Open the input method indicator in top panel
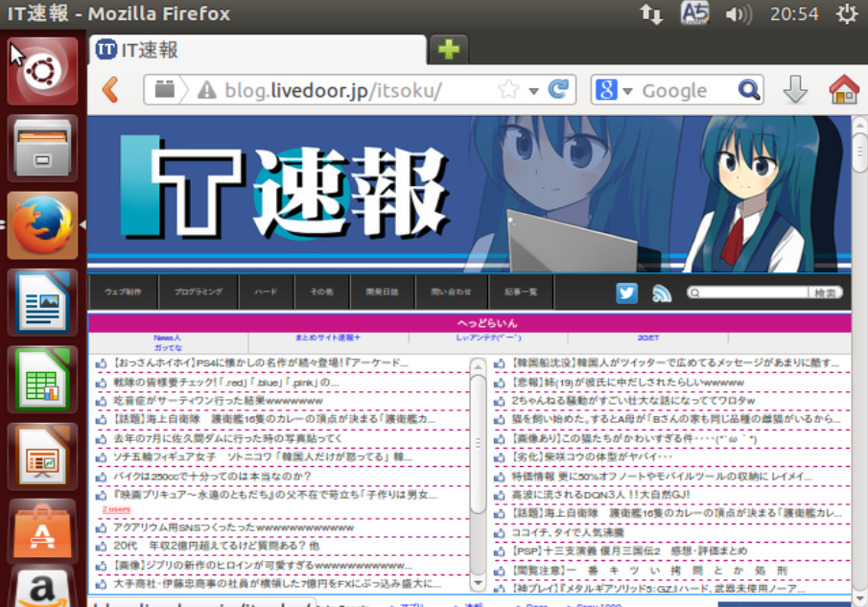 (x=694, y=13)
